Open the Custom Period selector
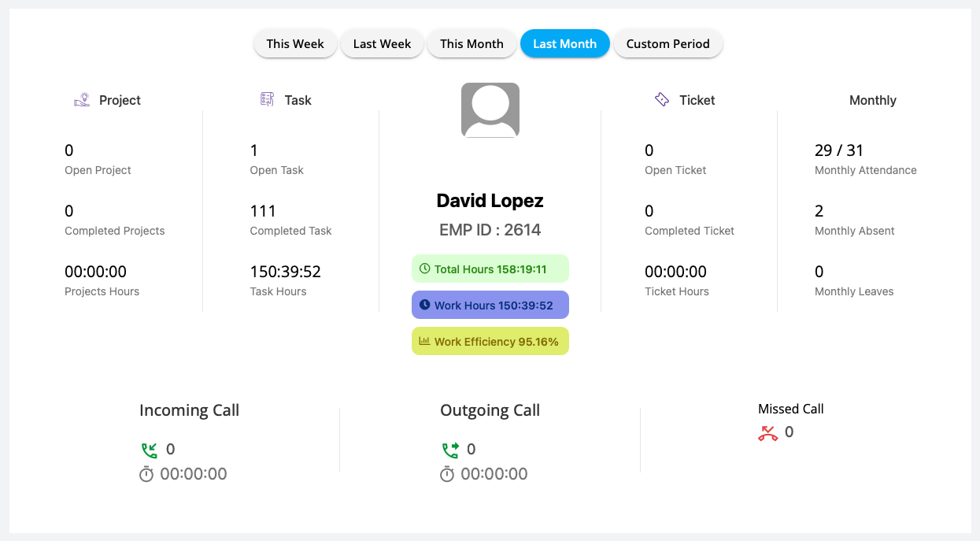This screenshot has width=980, height=541. tap(668, 44)
